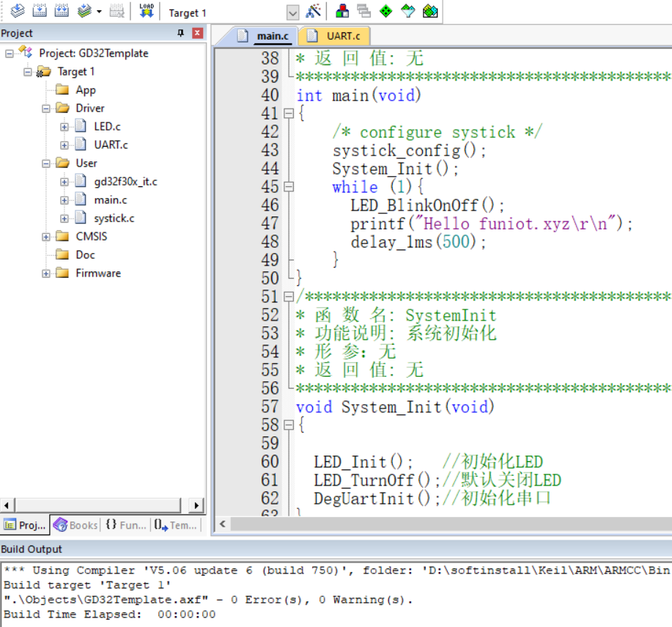Image resolution: width=672 pixels, height=627 pixels.
Task: Collapse the User folder
Action: pos(46,164)
